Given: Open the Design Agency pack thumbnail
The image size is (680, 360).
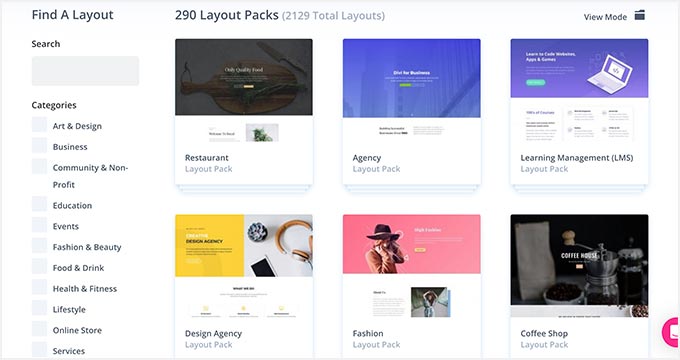Looking at the screenshot, I should pyautogui.click(x=244, y=266).
